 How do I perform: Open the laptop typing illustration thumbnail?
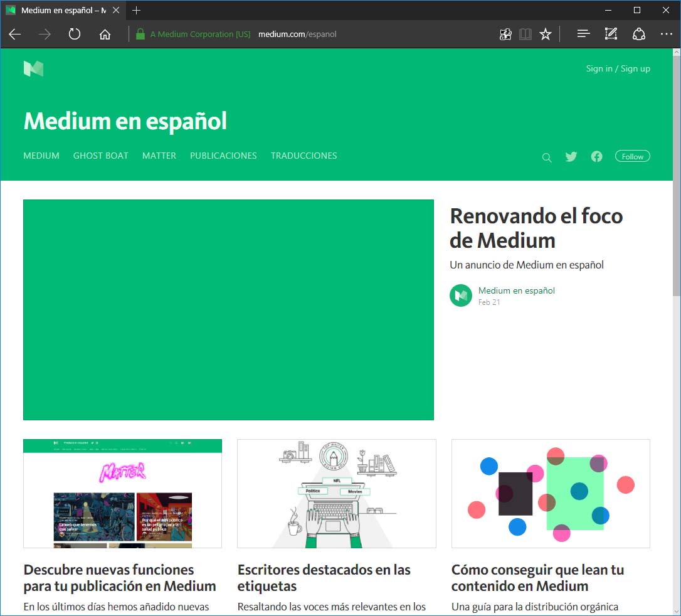(337, 494)
